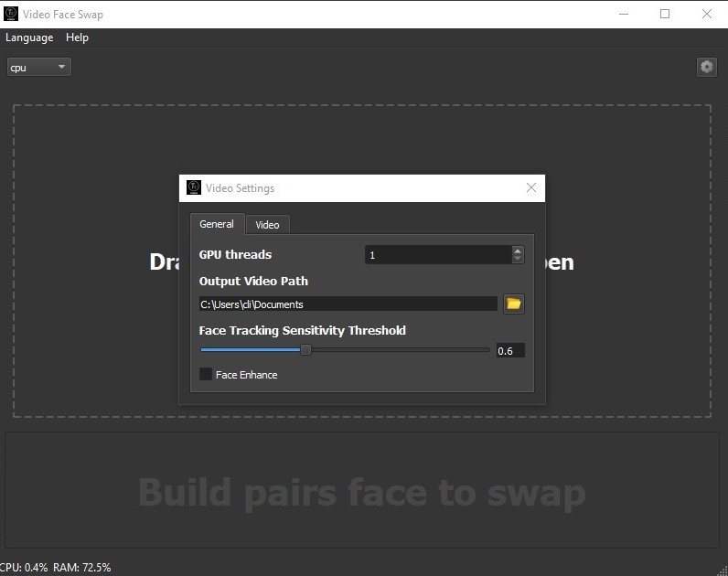This screenshot has height=576, width=728.
Task: Click the 0.6 threshold value box
Action: [510, 350]
